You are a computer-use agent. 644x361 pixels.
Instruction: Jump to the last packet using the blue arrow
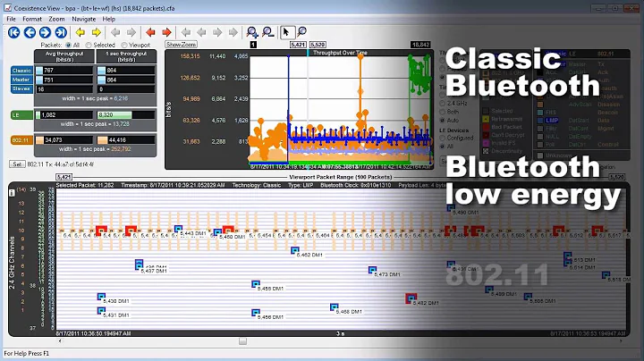point(61,32)
